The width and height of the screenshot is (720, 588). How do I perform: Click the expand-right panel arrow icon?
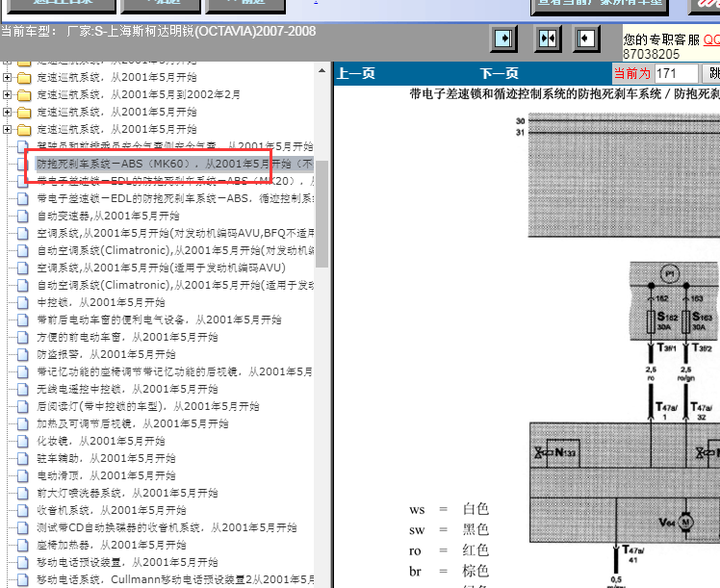tap(503, 38)
